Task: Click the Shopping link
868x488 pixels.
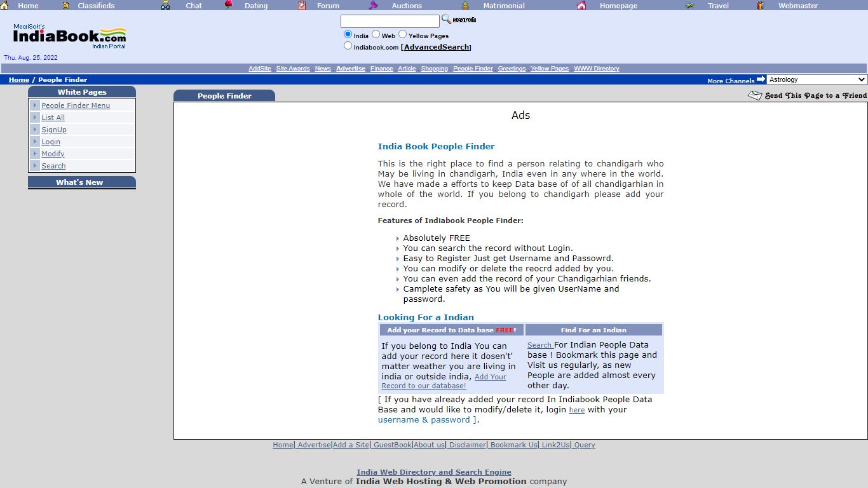Action: pos(434,69)
